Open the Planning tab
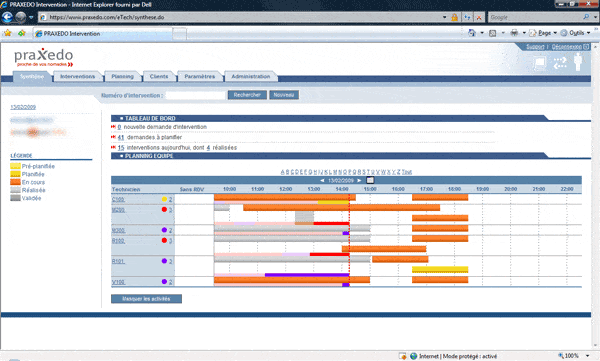The height and width of the screenshot is (361, 600). coord(122,76)
